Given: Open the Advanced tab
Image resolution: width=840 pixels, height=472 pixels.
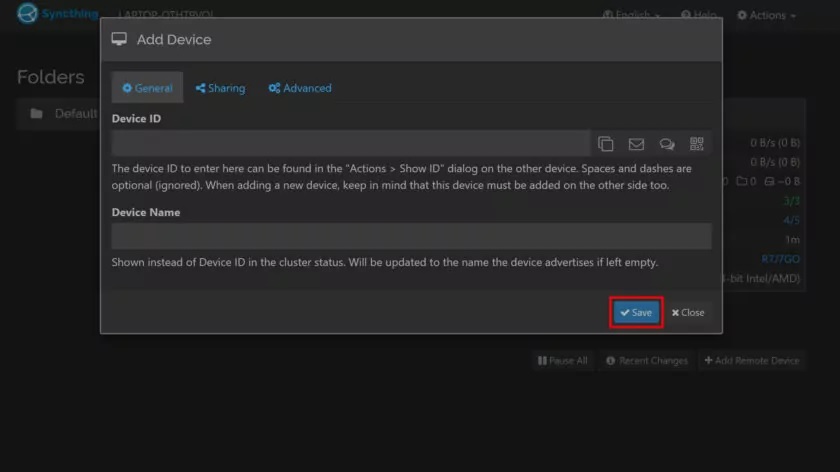Looking at the screenshot, I should pos(300,88).
